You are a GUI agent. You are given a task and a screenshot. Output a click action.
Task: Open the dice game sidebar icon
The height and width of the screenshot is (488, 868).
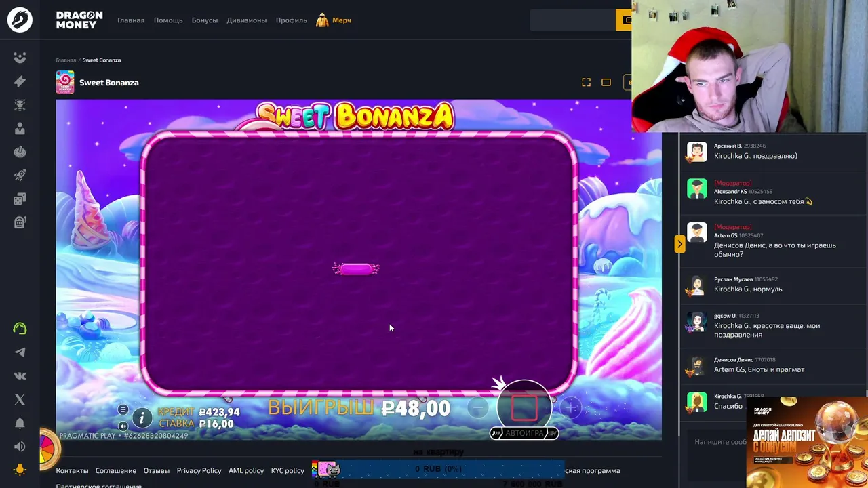pos(20,199)
